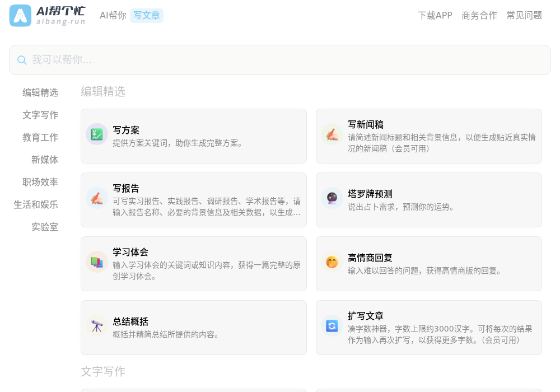Select the 写文章 tab
This screenshot has height=392, width=560.
(x=146, y=15)
